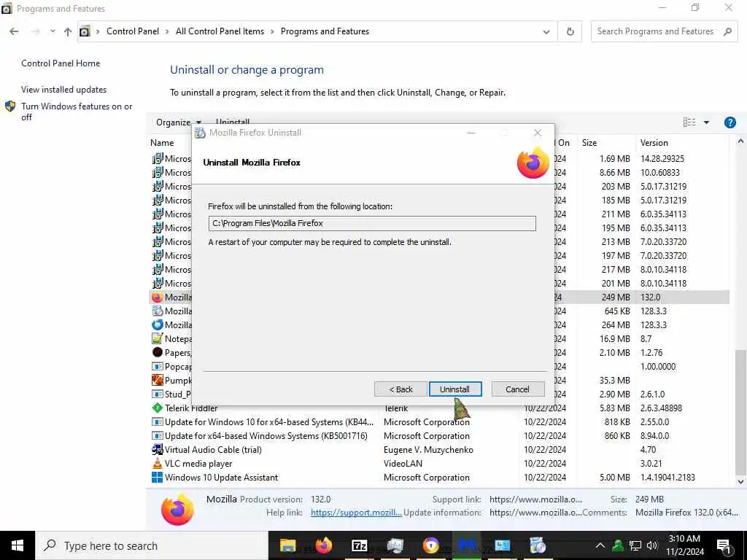
Task: Sort by the Version column header
Action: pyautogui.click(x=654, y=143)
